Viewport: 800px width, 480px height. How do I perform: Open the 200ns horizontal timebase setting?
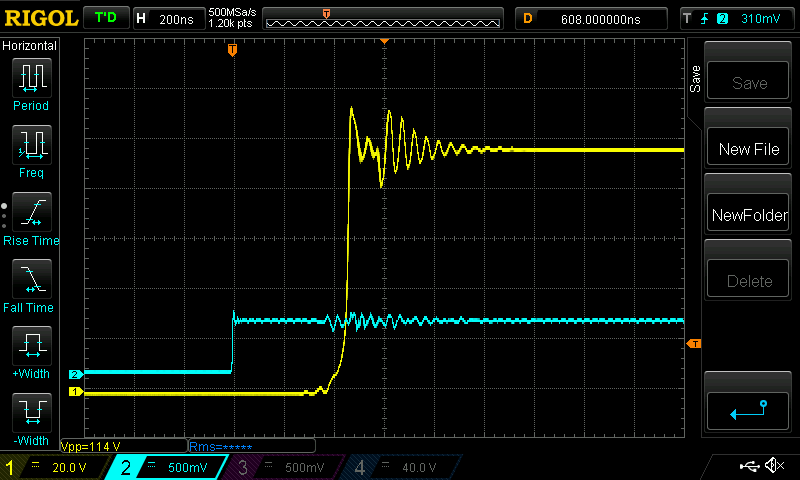167,18
